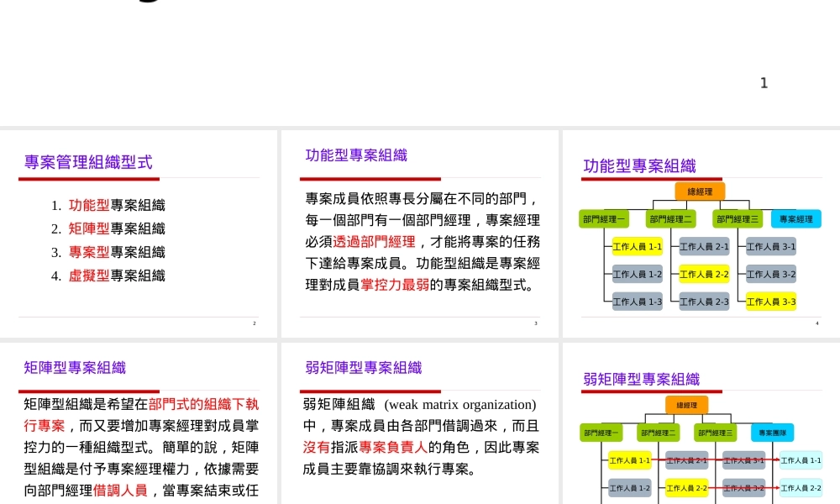Image resolution: width=840 pixels, height=504 pixels.
Task: Select list item 3. 專案型專案組織
Action: [108, 252]
